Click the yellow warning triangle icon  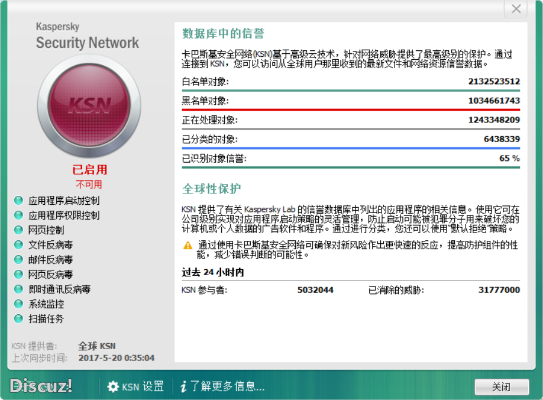(187, 246)
